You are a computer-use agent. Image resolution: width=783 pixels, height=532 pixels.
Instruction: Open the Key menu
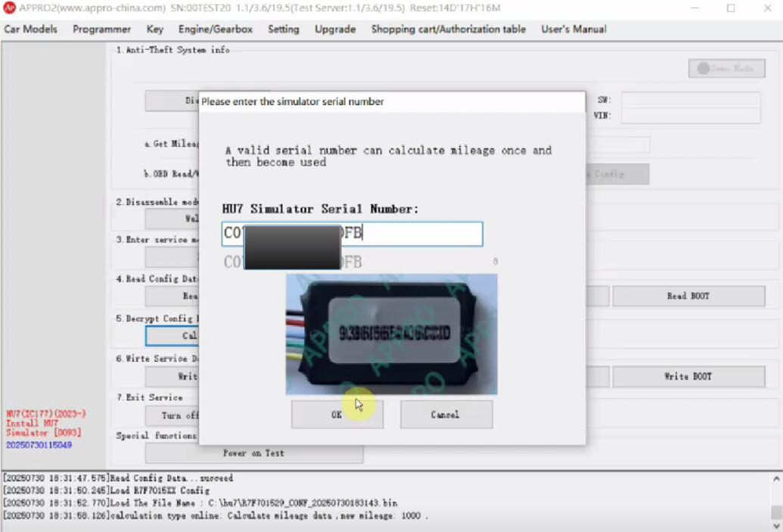click(x=155, y=29)
